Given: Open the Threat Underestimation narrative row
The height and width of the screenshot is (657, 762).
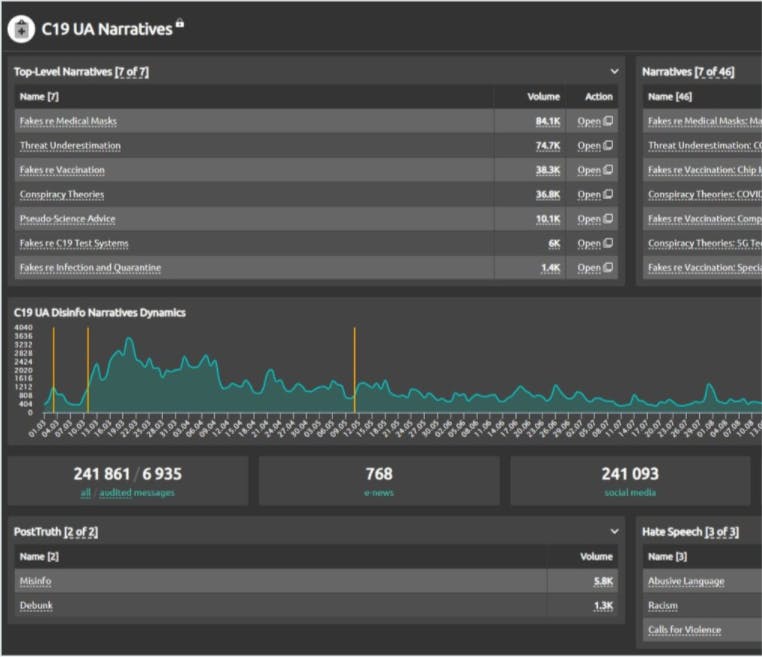Looking at the screenshot, I should click(595, 146).
